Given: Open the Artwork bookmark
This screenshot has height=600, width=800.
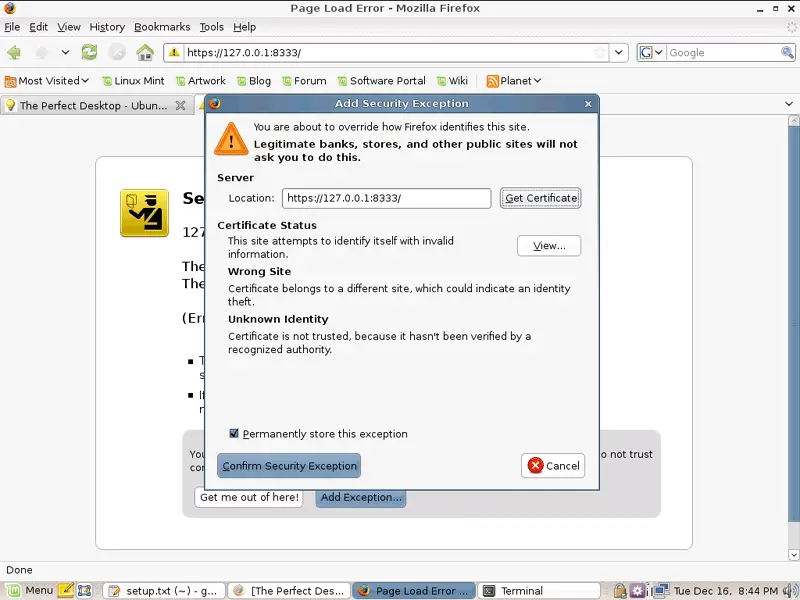Looking at the screenshot, I should click(201, 81).
